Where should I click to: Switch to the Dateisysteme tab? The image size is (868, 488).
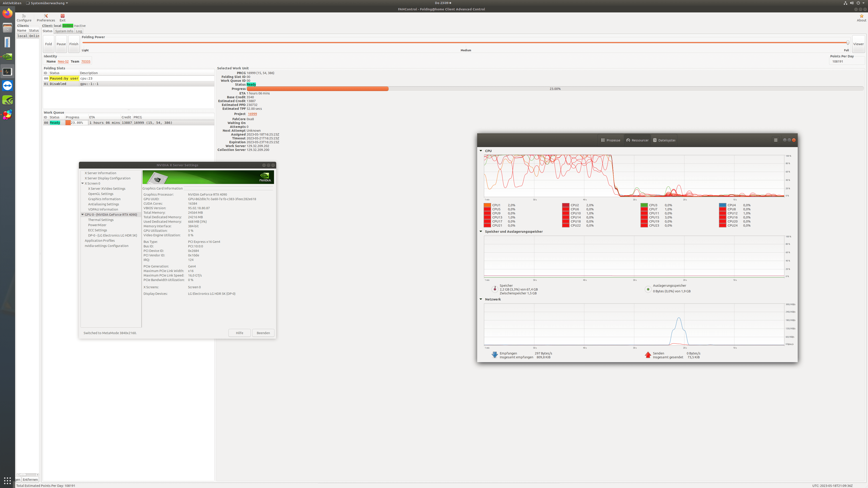(x=664, y=140)
